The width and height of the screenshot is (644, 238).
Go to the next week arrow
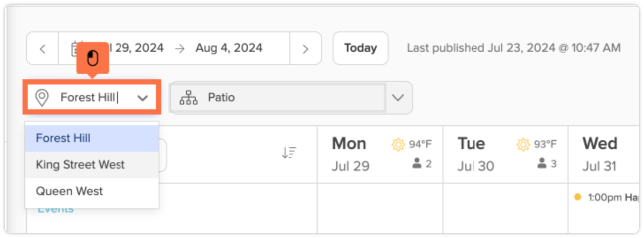(x=305, y=48)
